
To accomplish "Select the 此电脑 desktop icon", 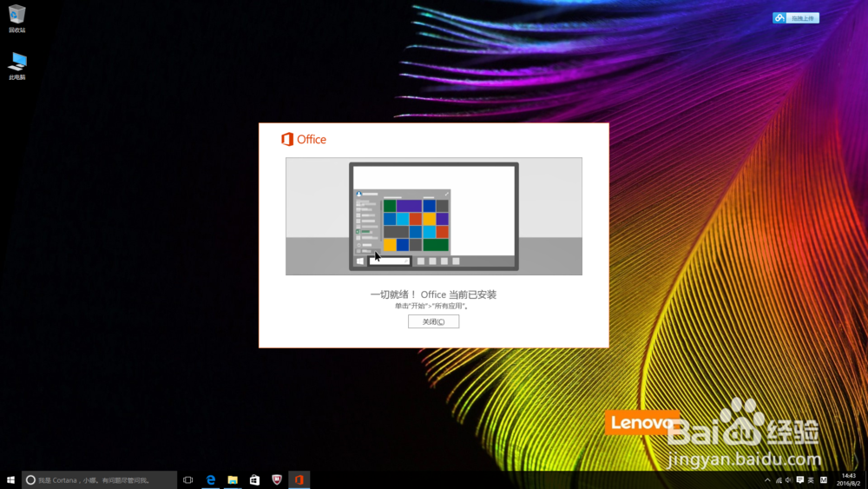I will coord(17,66).
